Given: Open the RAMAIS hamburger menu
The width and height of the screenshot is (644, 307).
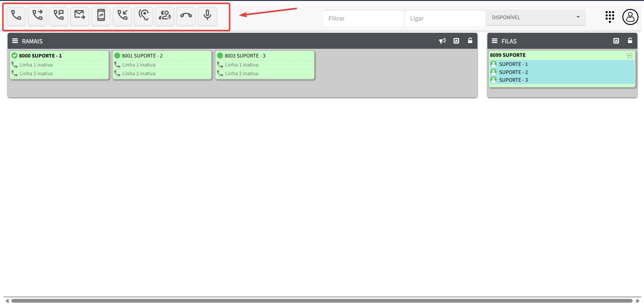Looking at the screenshot, I should [15, 41].
